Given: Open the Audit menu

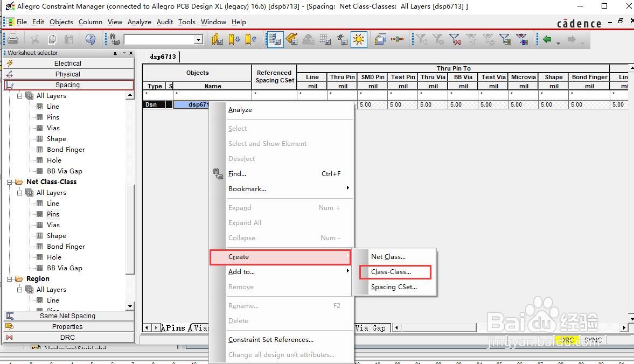Looking at the screenshot, I should coord(165,22).
